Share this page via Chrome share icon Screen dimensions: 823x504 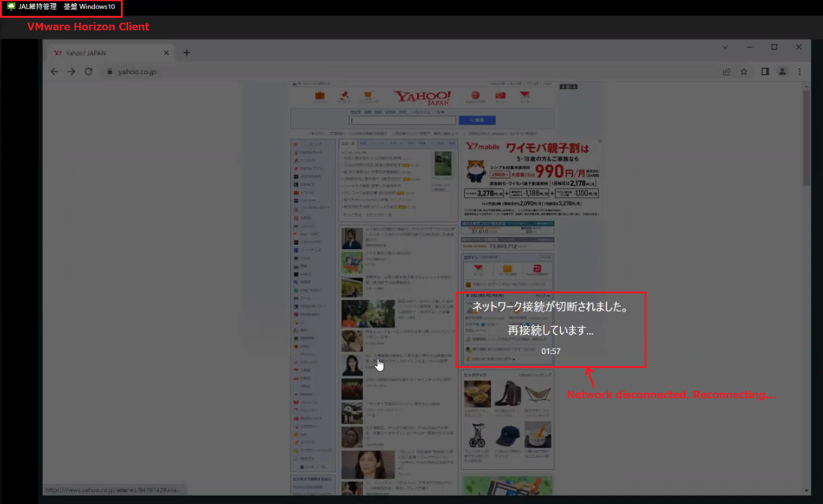727,71
